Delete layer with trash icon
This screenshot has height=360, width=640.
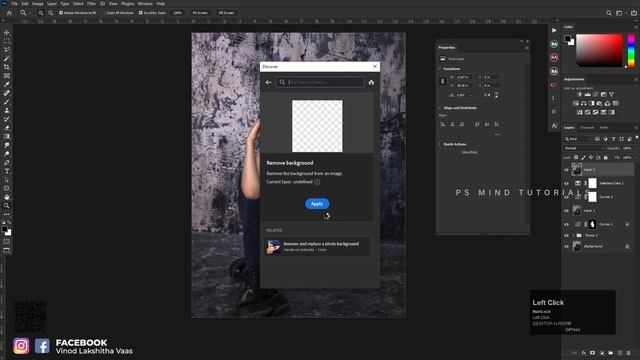pyautogui.click(x=628, y=353)
